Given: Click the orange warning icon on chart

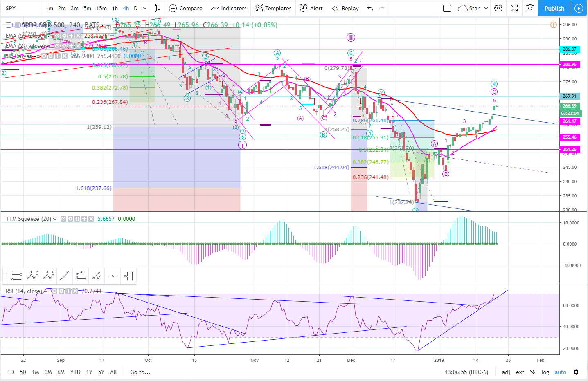Looking at the screenshot, I should [x=553, y=25].
